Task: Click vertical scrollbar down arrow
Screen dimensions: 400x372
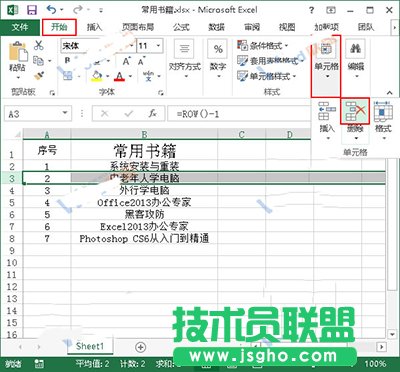Action: point(392,334)
